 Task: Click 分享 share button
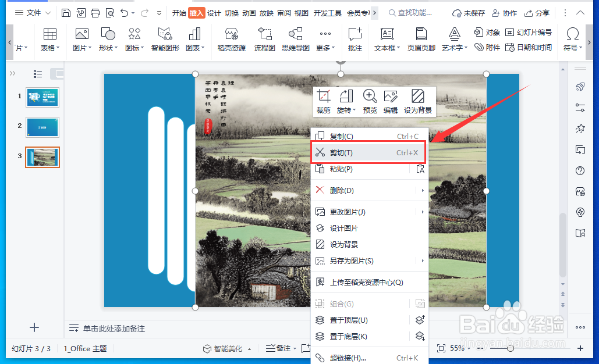click(537, 13)
